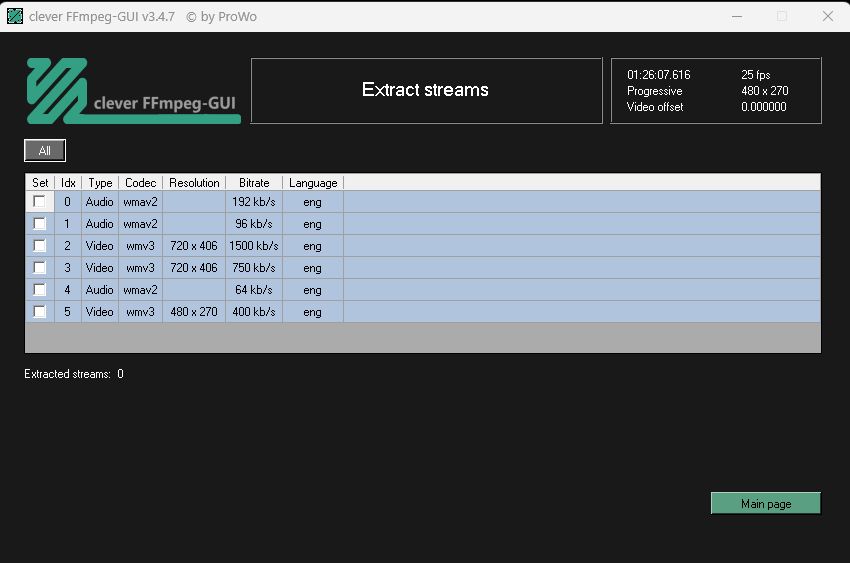
Task: Click the 01:26:07.616 duration value
Action: (659, 75)
